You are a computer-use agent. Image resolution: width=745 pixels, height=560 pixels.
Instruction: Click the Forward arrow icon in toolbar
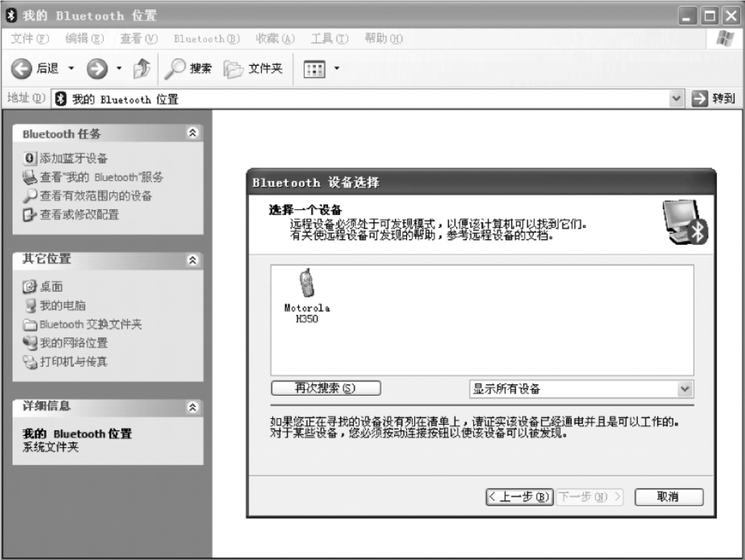pyautogui.click(x=97, y=68)
